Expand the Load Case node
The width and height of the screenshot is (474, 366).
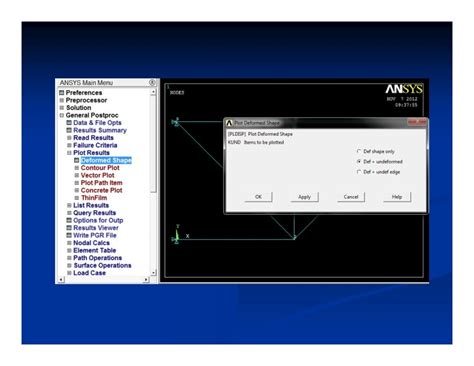pyautogui.click(x=69, y=273)
